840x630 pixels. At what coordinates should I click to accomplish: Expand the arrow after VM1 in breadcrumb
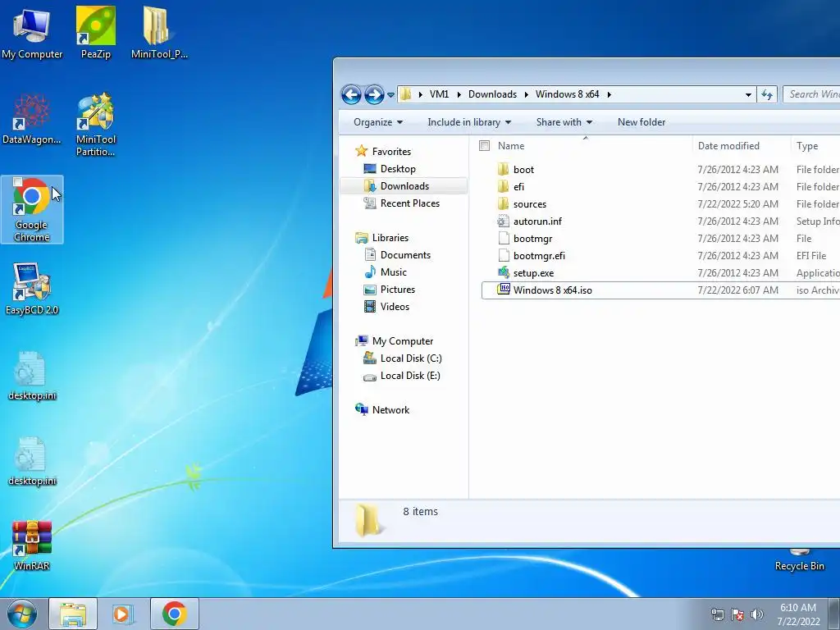tap(459, 95)
